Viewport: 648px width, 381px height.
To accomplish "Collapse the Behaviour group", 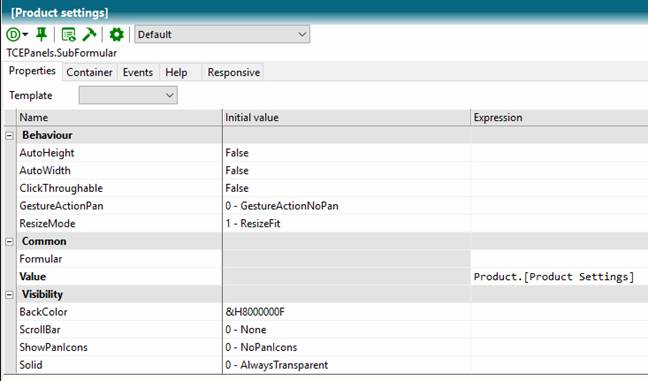I will (x=9, y=136).
